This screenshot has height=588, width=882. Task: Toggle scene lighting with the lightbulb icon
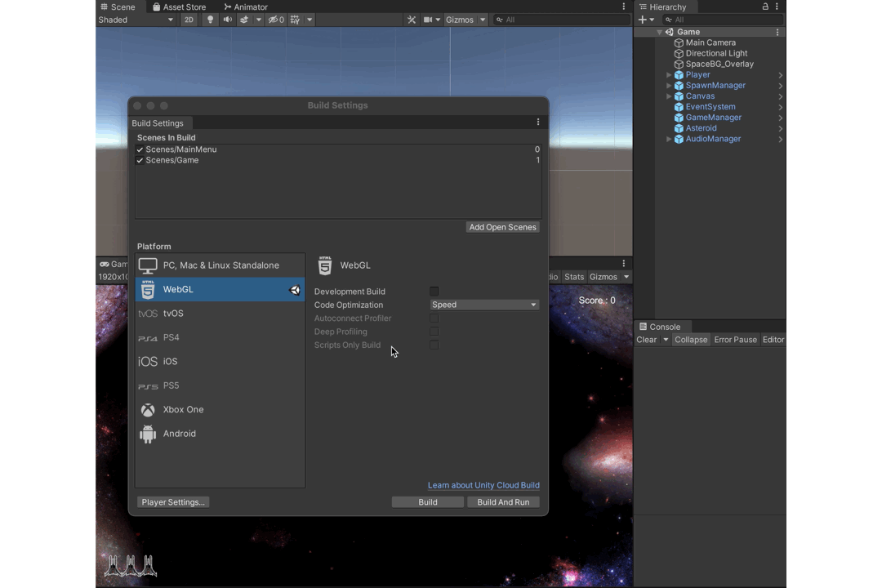click(x=211, y=20)
